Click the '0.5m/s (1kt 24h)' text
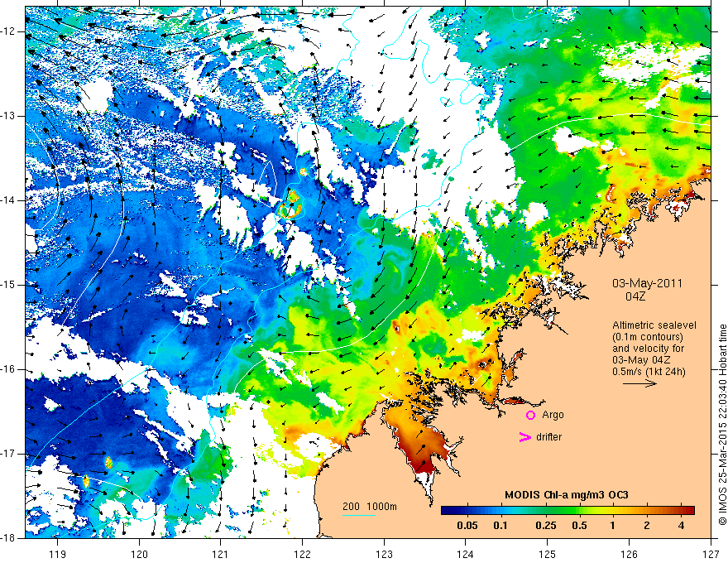728x563 pixels. point(649,372)
